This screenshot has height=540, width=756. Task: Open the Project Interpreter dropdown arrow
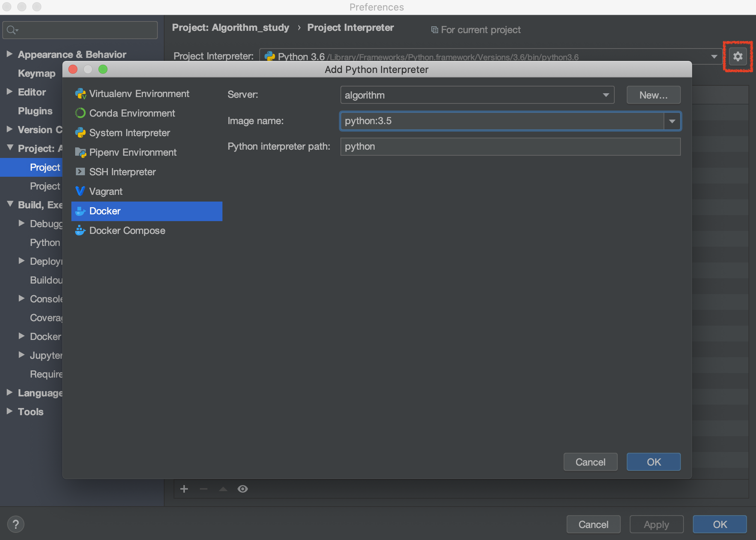[714, 57]
